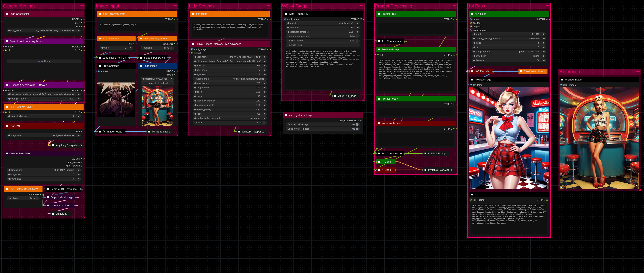Click the pin icon on General Settings group

point(82,6)
